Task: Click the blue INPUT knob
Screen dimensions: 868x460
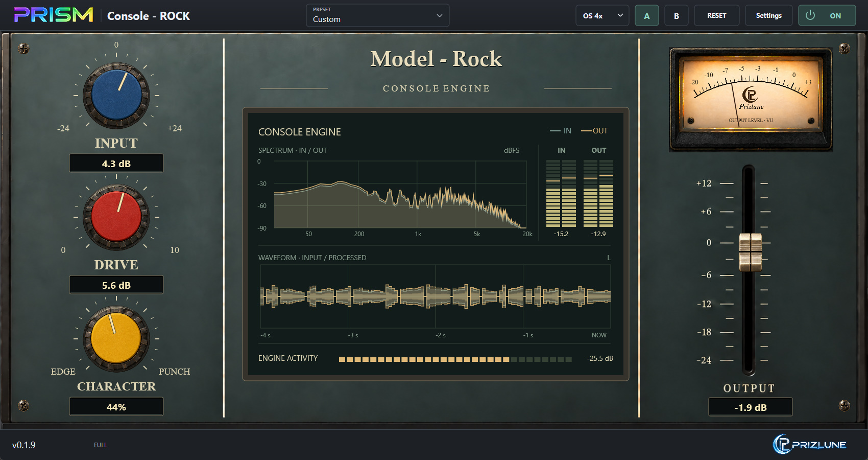Action: (116, 96)
